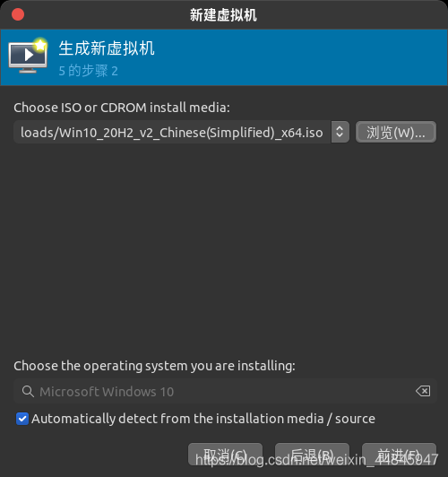
Task: Click the 'Automatically detect from the installation media' label
Action: point(203,419)
